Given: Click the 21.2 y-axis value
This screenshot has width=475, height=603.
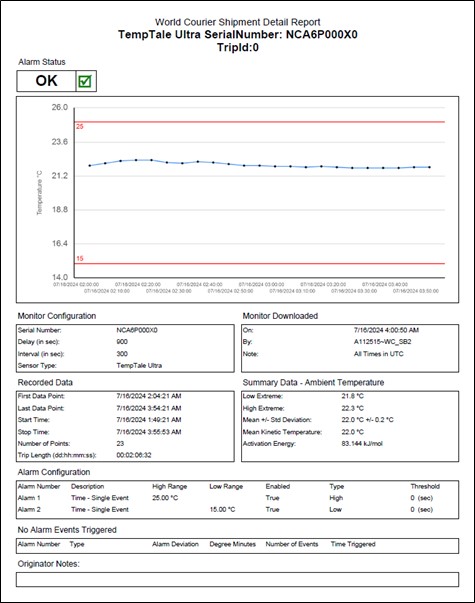Looking at the screenshot, I should point(60,176).
